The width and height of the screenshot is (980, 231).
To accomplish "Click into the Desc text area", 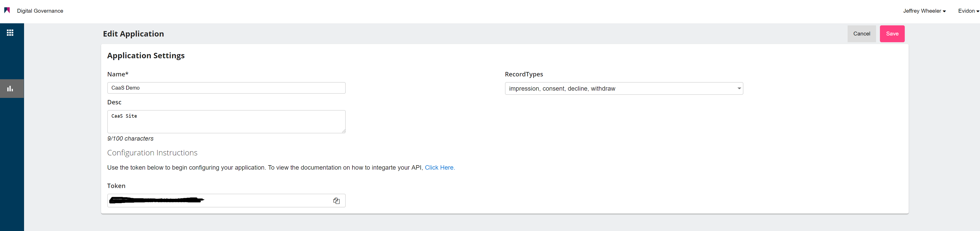I will click(x=226, y=122).
